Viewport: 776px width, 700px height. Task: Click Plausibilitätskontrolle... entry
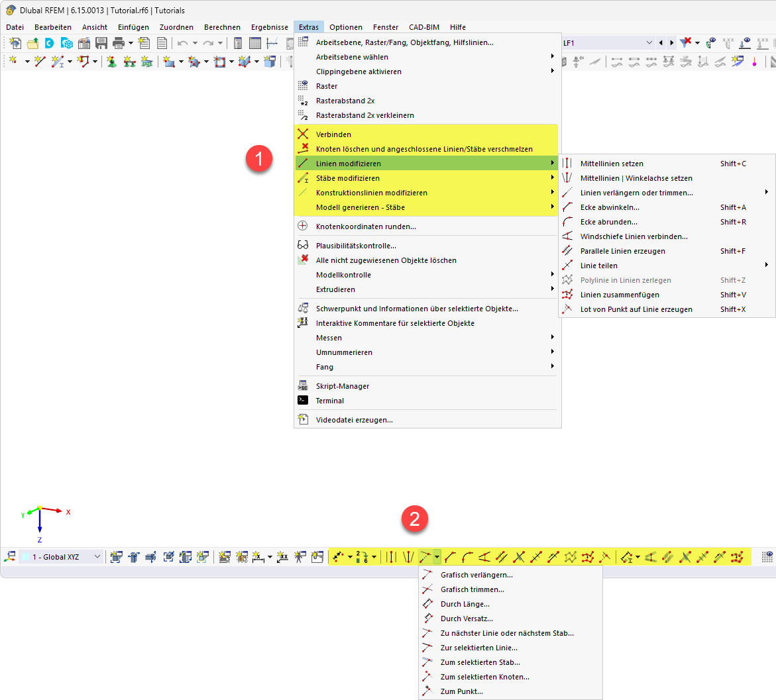pos(427,246)
